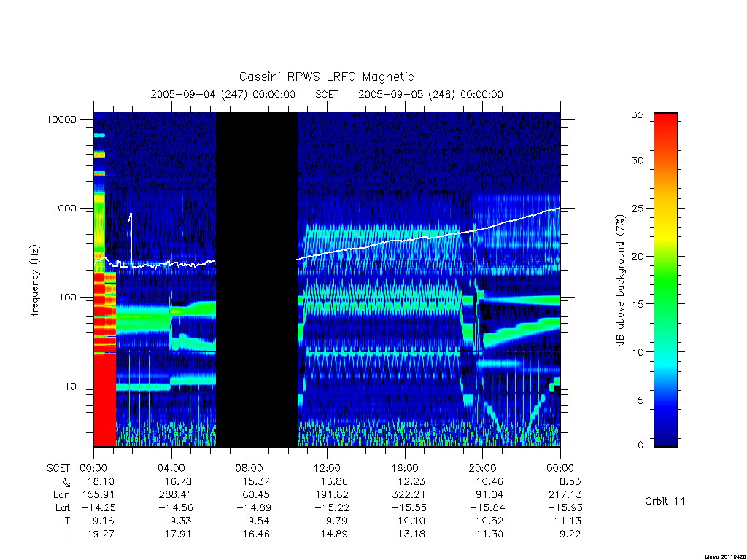
Task: Click the LT value 9.16
Action: (104, 521)
